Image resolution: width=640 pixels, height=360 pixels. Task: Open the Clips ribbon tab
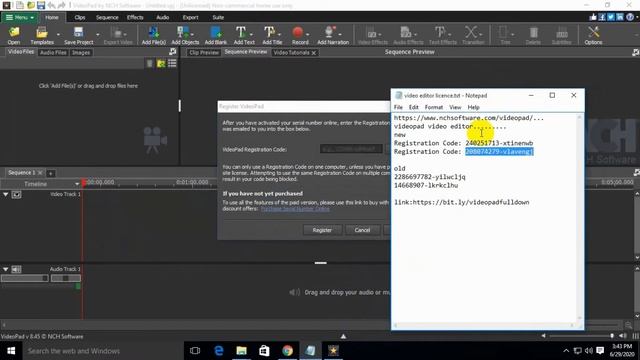pyautogui.click(x=80, y=18)
